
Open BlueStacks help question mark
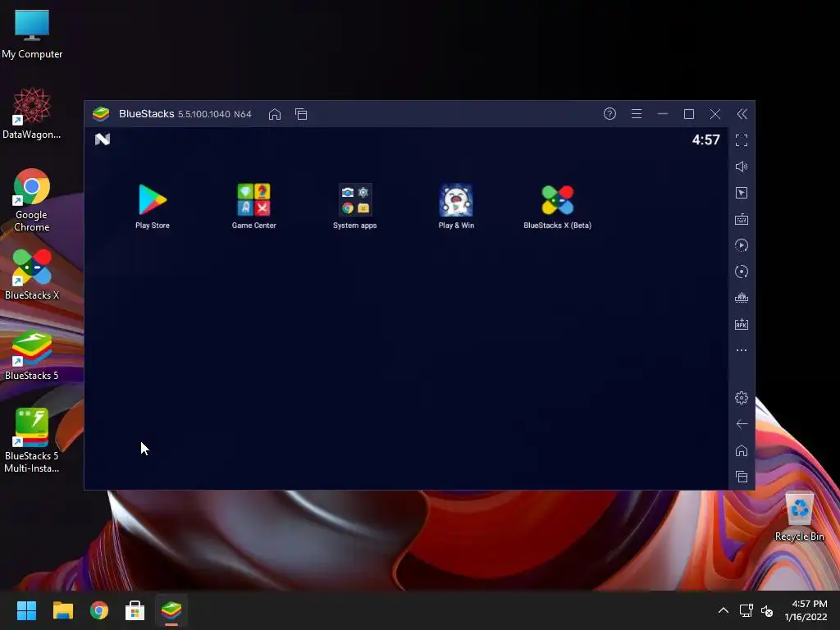pos(609,113)
